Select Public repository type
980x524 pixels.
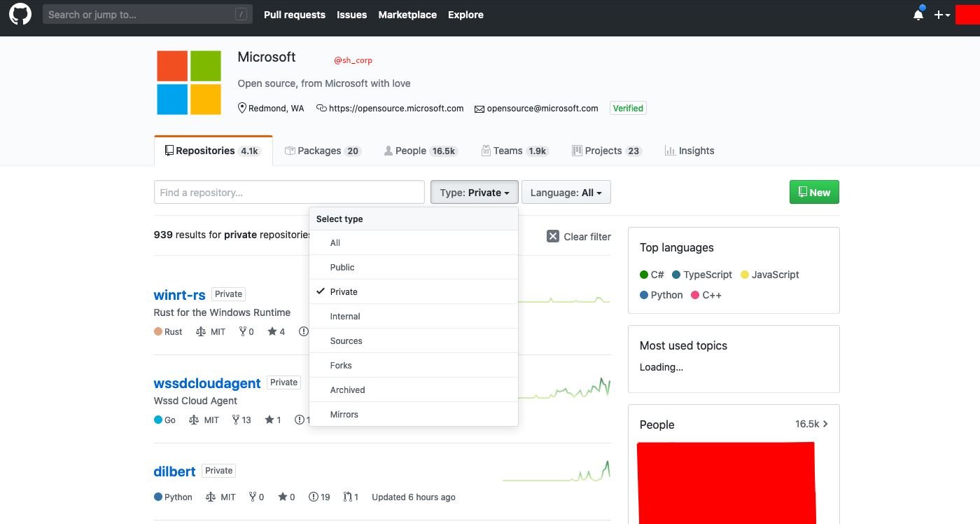point(414,267)
